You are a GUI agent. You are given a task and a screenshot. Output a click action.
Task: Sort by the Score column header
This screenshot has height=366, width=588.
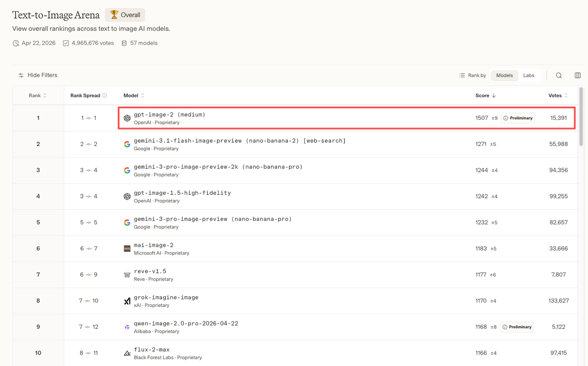pos(486,96)
